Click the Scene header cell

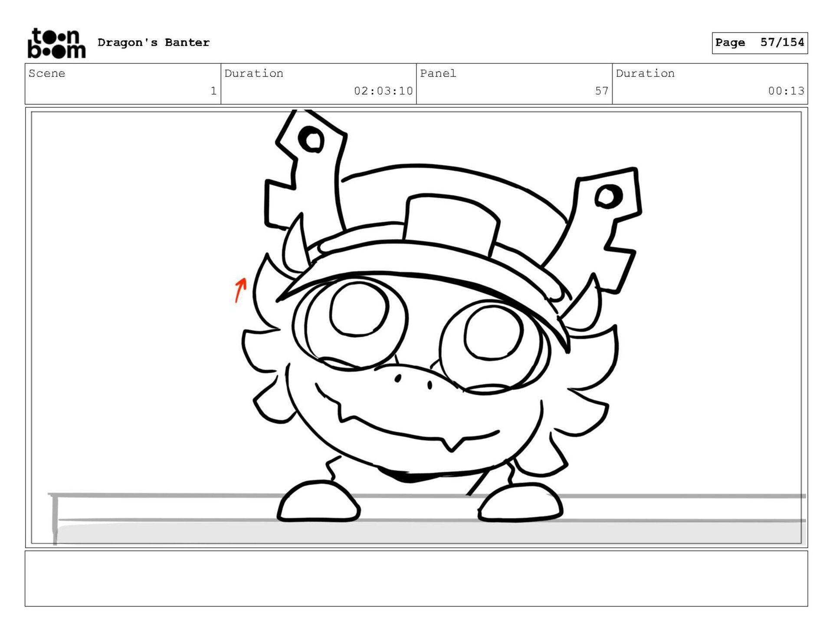pyautogui.click(x=123, y=83)
